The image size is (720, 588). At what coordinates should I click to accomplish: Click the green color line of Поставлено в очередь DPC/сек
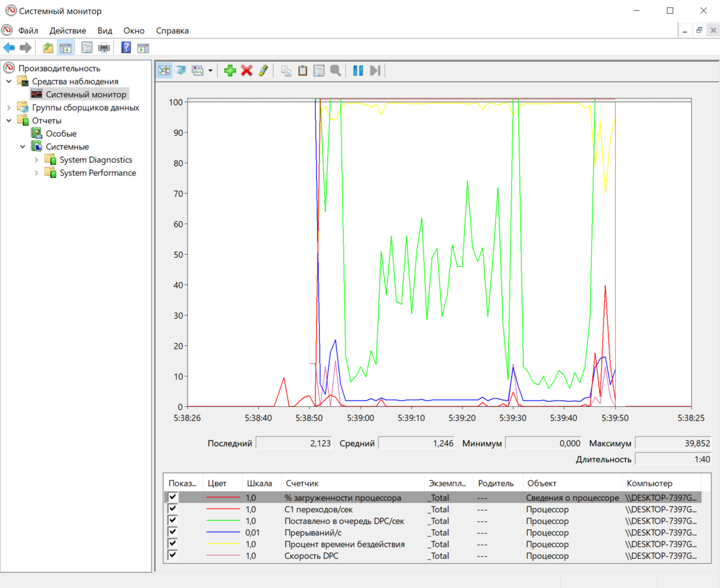223,521
